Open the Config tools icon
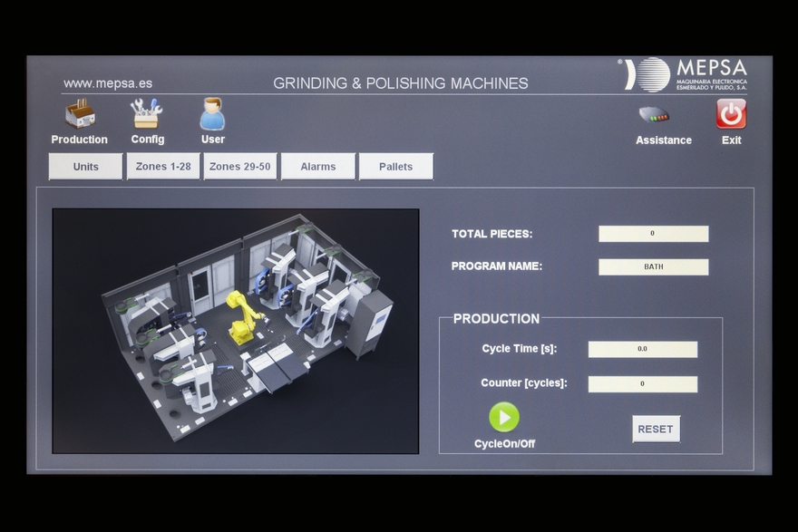This screenshot has width=798, height=532. point(147,114)
